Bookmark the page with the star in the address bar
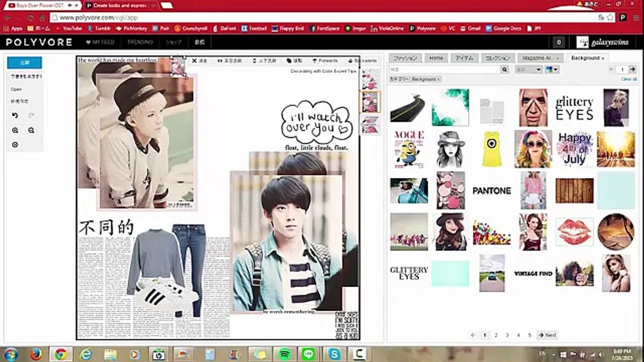This screenshot has width=644, height=362. [x=610, y=18]
